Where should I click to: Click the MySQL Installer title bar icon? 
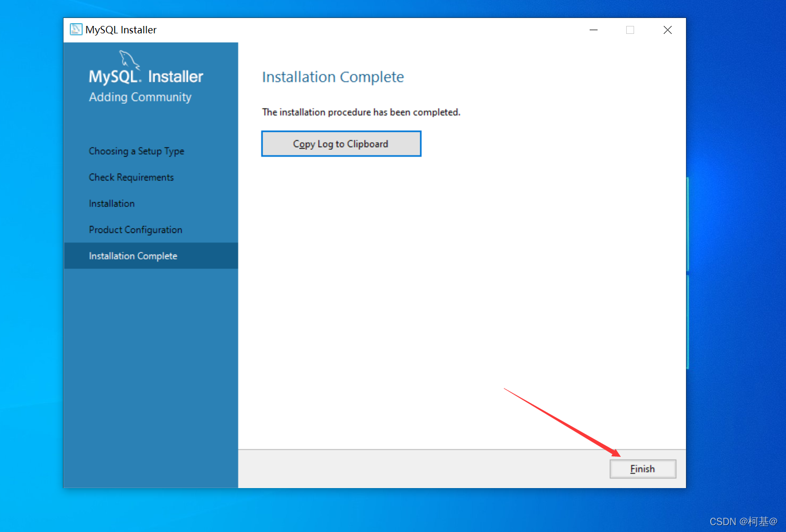(x=76, y=30)
